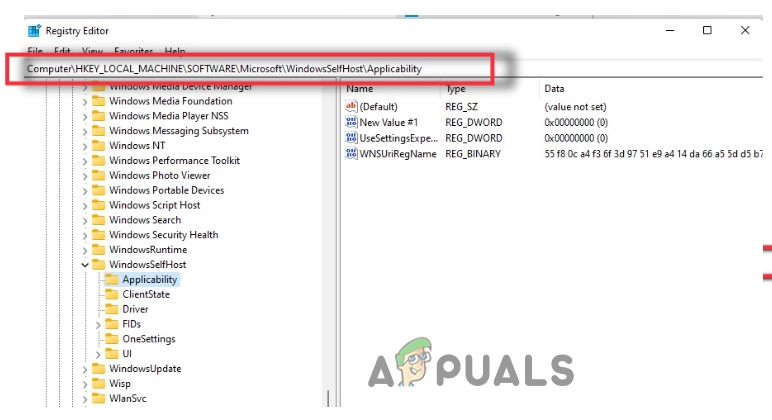Expand the Windows Performance Toolkit key
772x420 pixels.
coord(85,161)
